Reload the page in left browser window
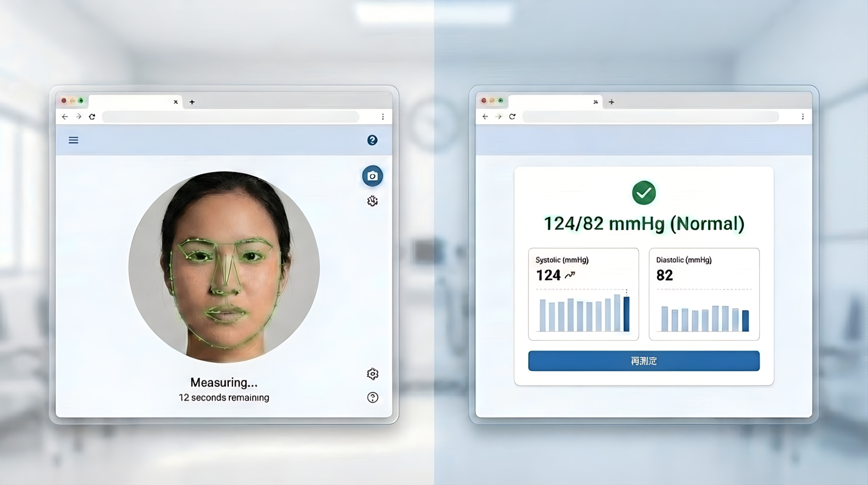Screen dimensions: 868x485 [92, 116]
